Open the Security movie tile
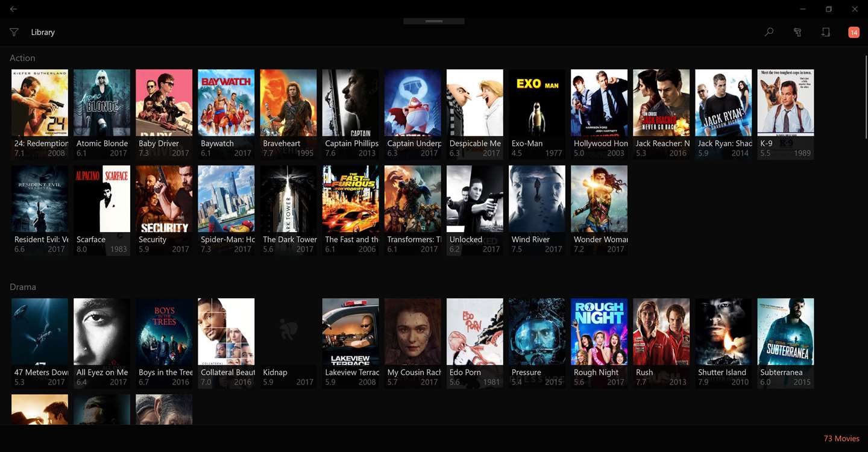The image size is (868, 452). pos(164,211)
